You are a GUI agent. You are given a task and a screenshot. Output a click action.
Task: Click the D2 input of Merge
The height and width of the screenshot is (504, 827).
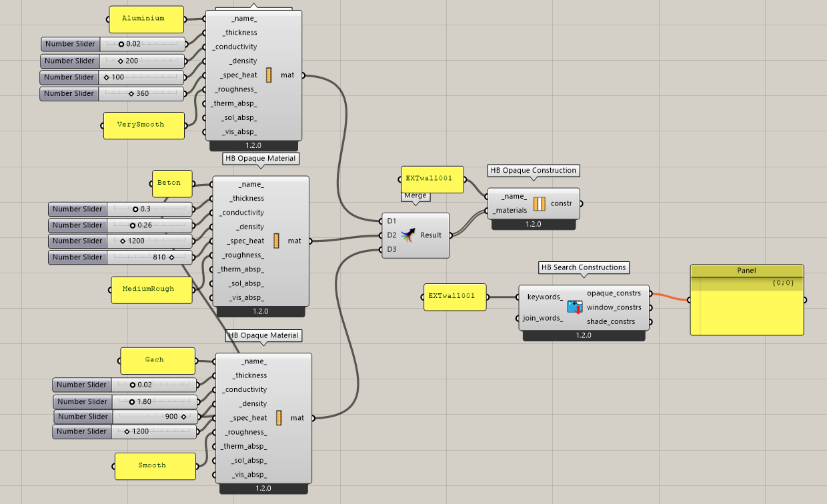click(391, 235)
